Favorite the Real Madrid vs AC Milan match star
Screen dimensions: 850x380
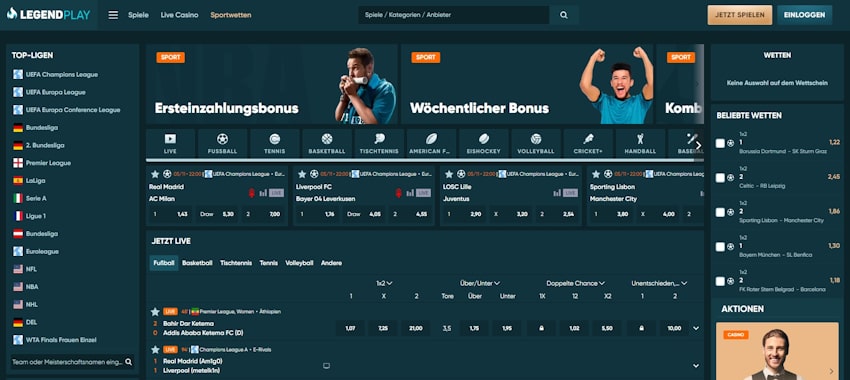click(155, 174)
